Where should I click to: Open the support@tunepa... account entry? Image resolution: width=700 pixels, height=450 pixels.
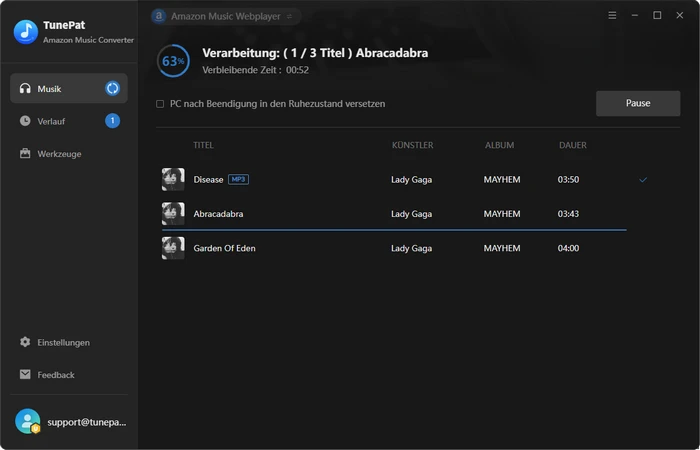coord(69,422)
